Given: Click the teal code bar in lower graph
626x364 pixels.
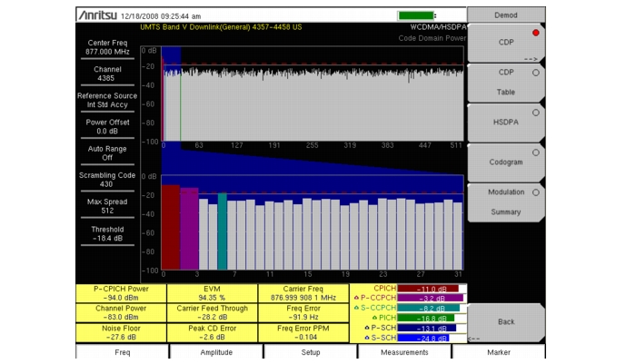Looking at the screenshot, I should (222, 231).
